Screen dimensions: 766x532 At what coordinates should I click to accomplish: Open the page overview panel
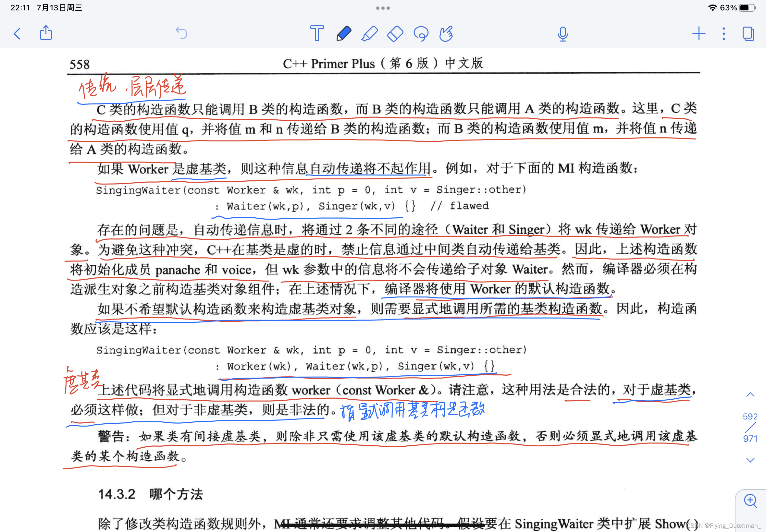(x=748, y=34)
